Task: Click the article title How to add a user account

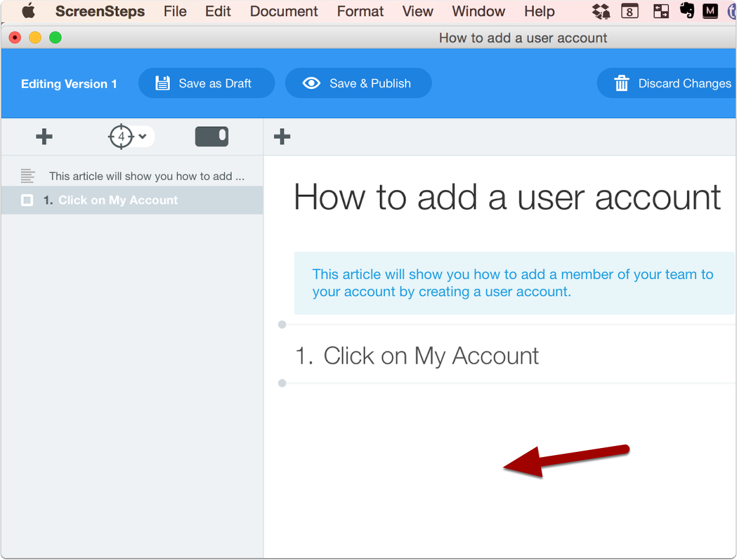Action: tap(507, 198)
